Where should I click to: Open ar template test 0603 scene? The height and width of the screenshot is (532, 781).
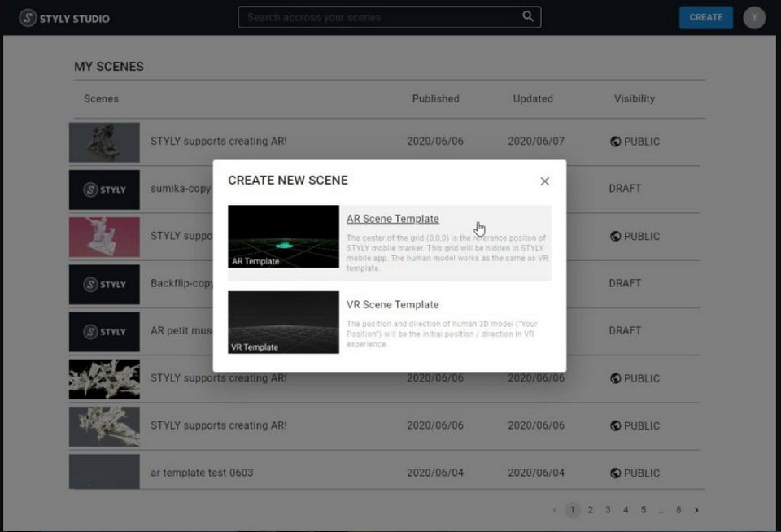(x=202, y=473)
